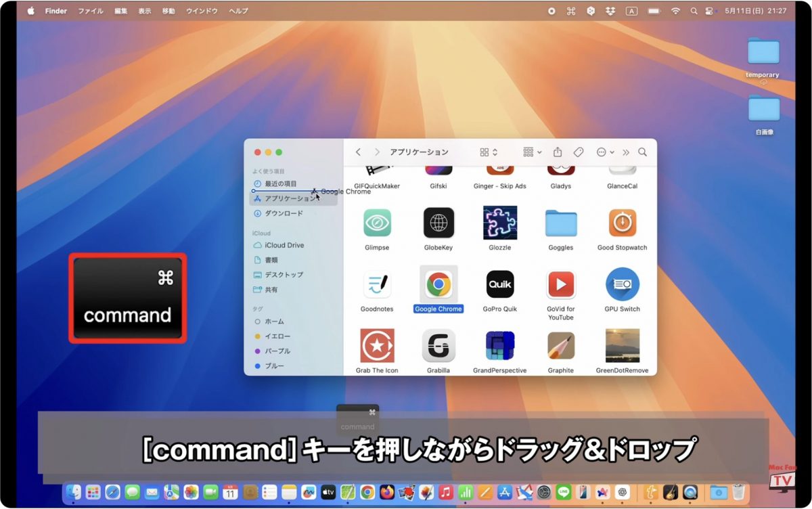Open the Finder menu
The height and width of the screenshot is (509, 812).
point(55,11)
